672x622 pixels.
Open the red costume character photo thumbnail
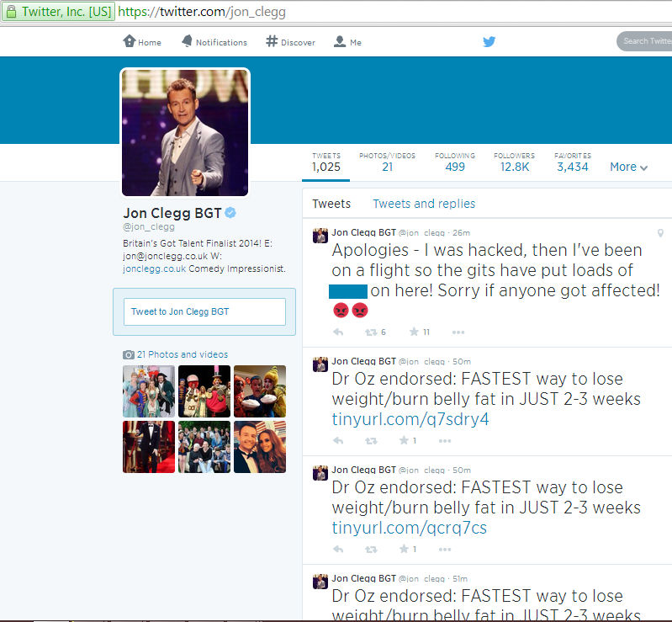pos(204,391)
